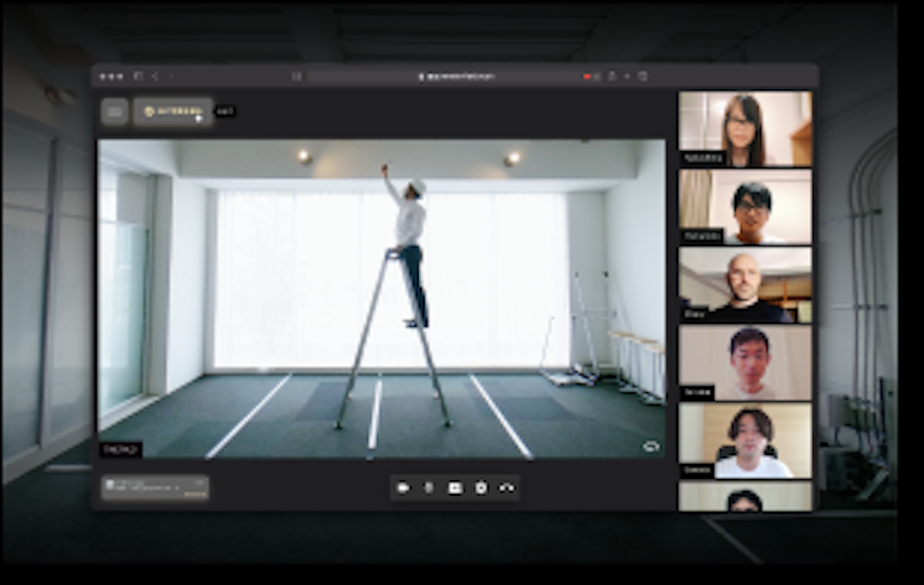The height and width of the screenshot is (585, 924).
Task: Toggle the browser sidebar icon
Action: tap(138, 77)
